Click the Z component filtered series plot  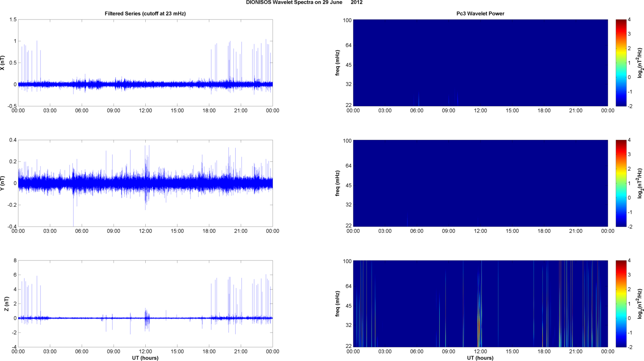(x=145, y=304)
